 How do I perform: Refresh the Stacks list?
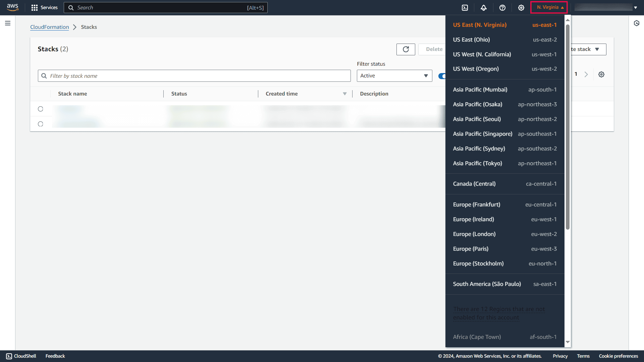(406, 49)
